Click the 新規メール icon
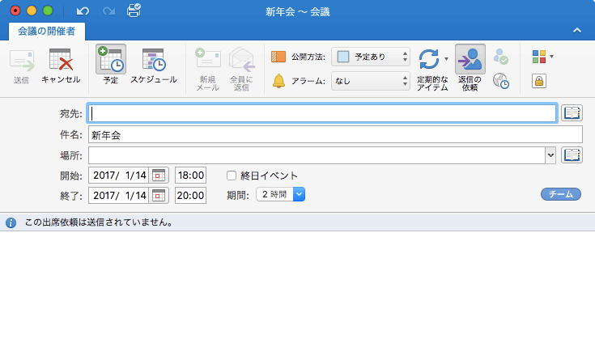 207,59
